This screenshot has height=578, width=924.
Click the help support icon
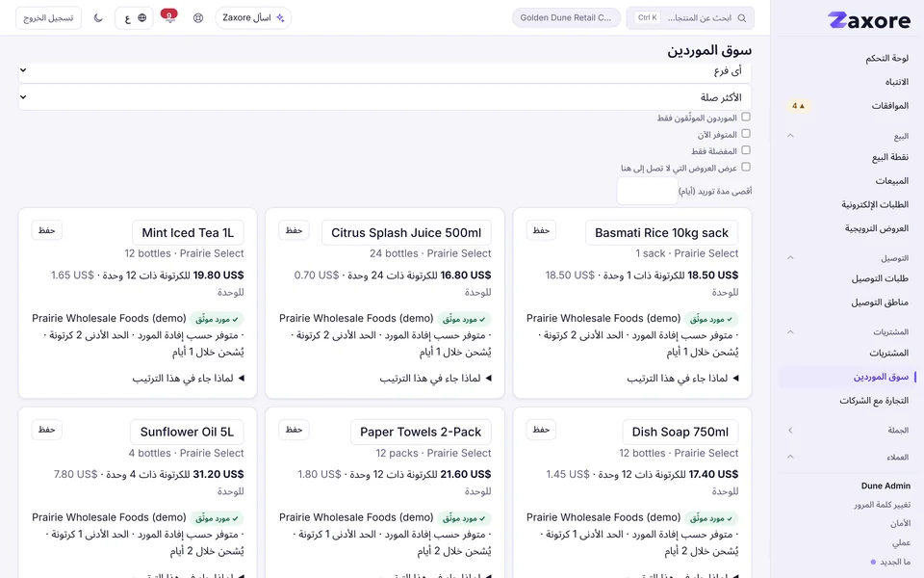[198, 17]
